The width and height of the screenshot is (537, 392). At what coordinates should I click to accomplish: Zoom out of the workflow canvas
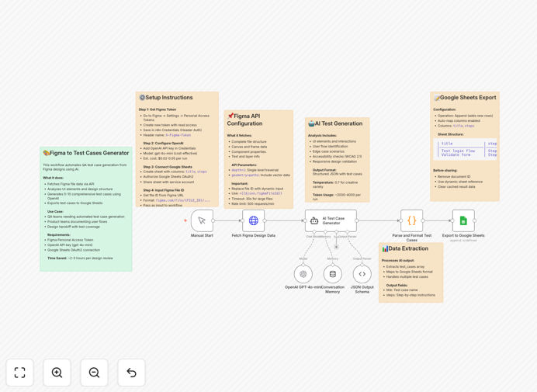coord(94,373)
